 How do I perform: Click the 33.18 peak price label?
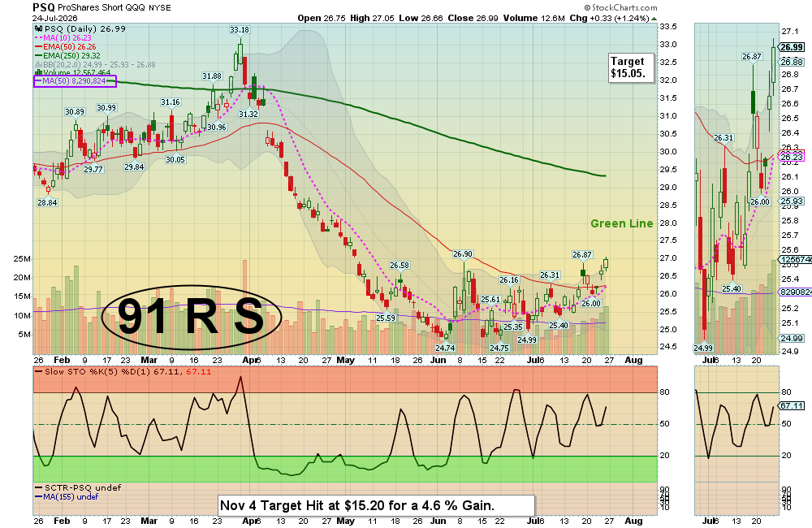coord(240,30)
